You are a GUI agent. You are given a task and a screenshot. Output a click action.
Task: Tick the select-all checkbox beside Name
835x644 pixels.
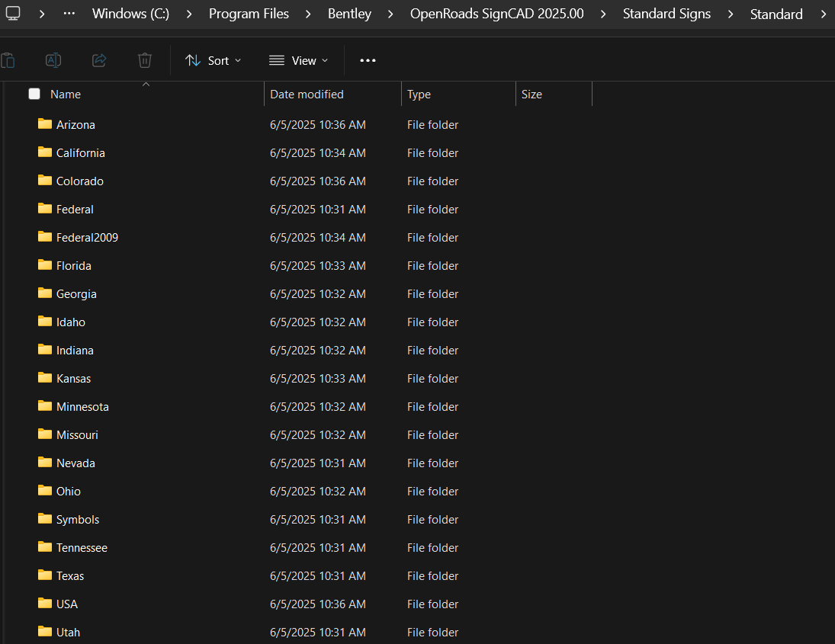[34, 94]
